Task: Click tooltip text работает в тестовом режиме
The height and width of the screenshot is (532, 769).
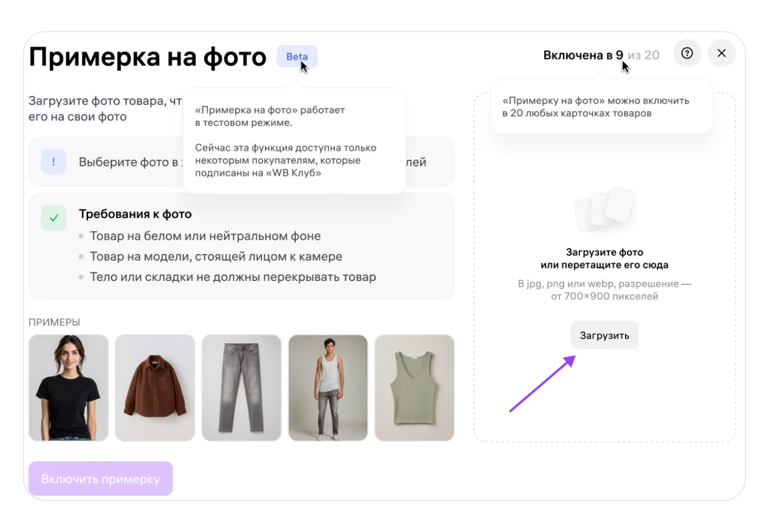Action: [x=270, y=116]
